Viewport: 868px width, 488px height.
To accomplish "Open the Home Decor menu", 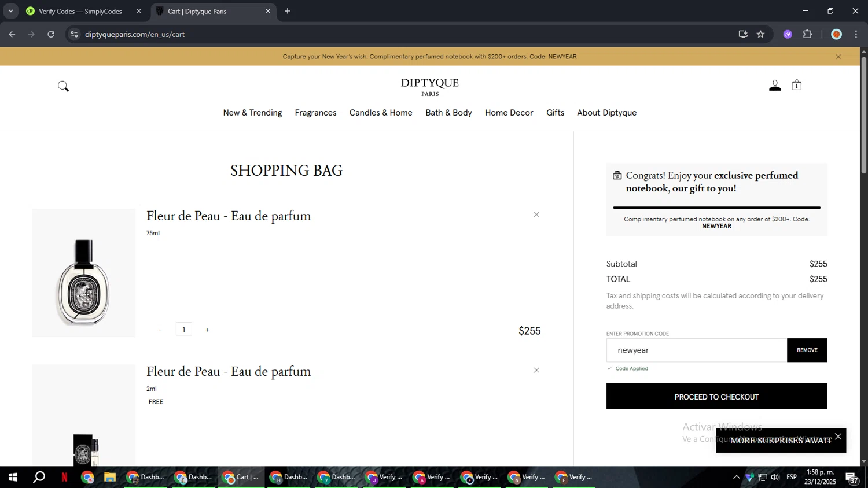I will click(x=509, y=113).
